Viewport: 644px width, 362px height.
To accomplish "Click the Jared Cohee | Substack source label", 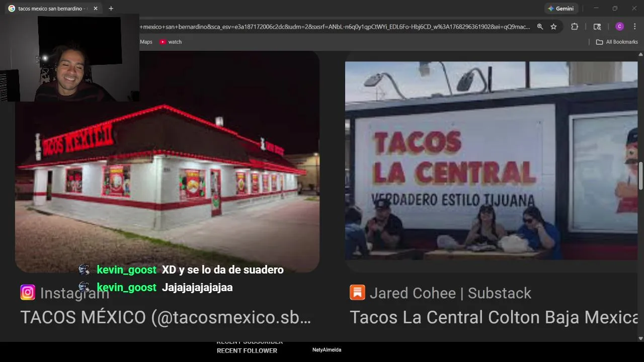I will coord(450,293).
